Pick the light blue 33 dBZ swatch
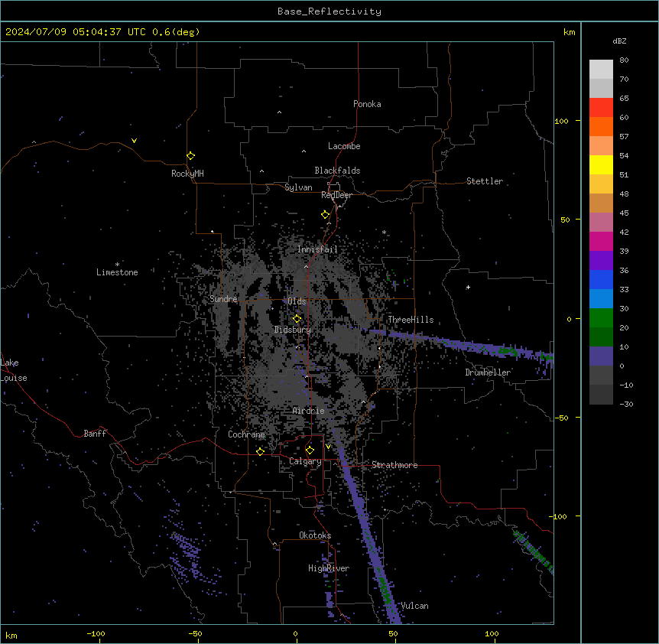The image size is (659, 644). point(601,298)
